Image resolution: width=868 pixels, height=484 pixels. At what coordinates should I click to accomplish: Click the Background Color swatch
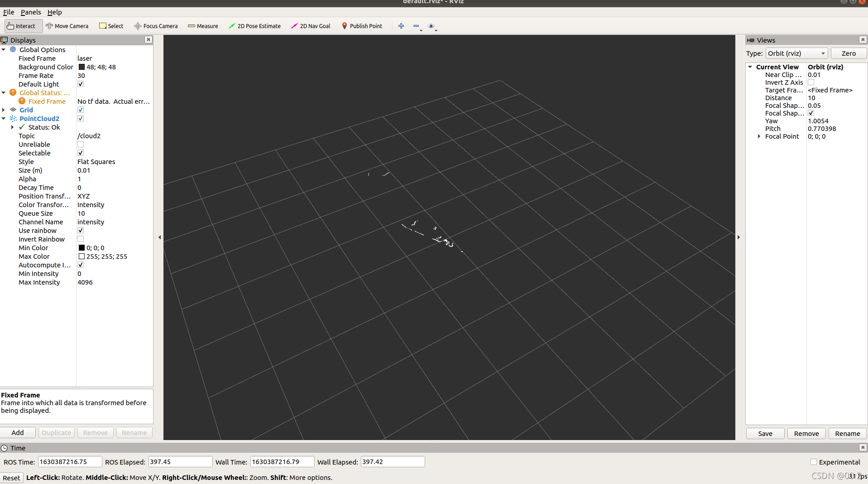pyautogui.click(x=82, y=67)
